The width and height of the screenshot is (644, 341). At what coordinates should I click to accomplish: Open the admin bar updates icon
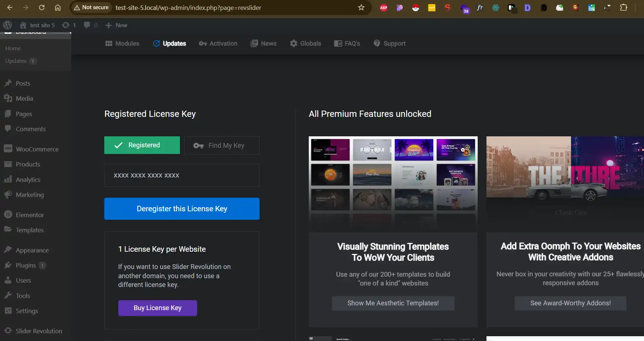point(69,25)
